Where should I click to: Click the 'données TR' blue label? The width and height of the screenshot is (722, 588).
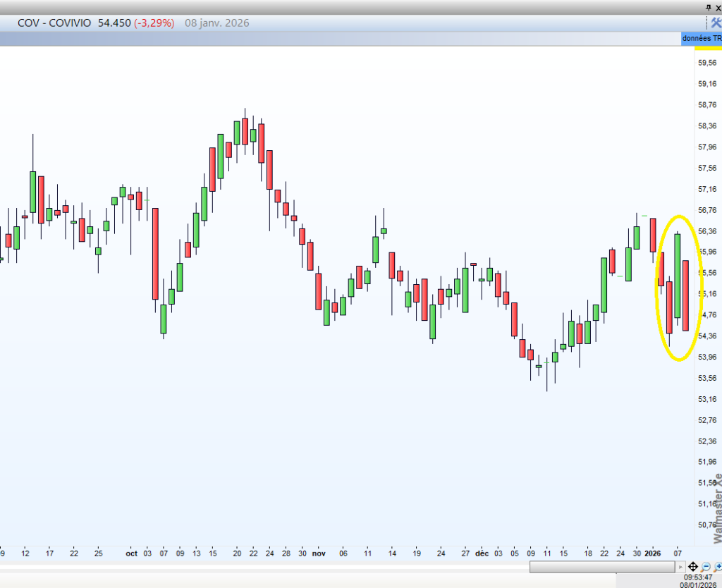[702, 38]
